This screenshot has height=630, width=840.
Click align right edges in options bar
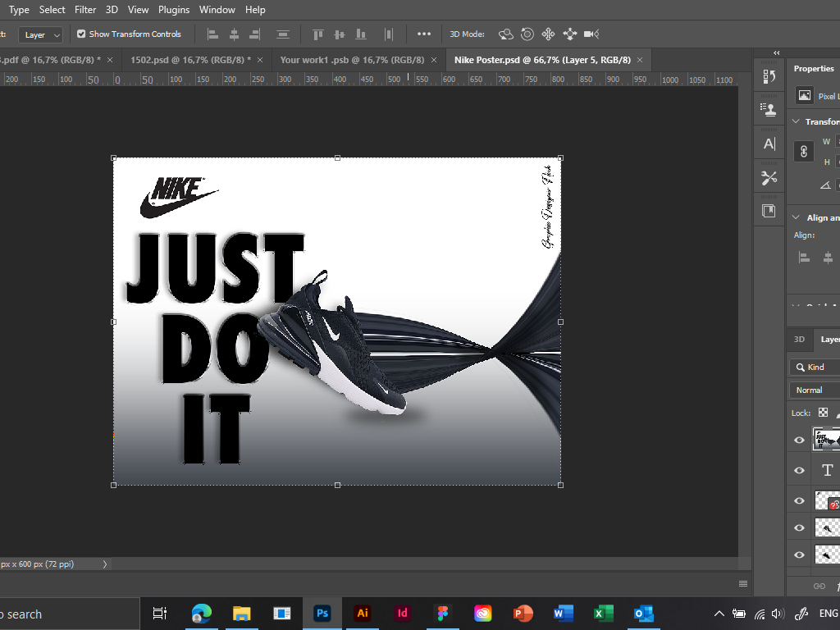tap(255, 34)
